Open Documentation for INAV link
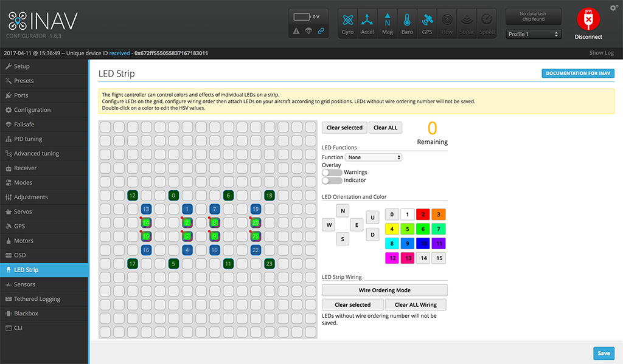Screen dimensions: 623x364 pos(578,73)
